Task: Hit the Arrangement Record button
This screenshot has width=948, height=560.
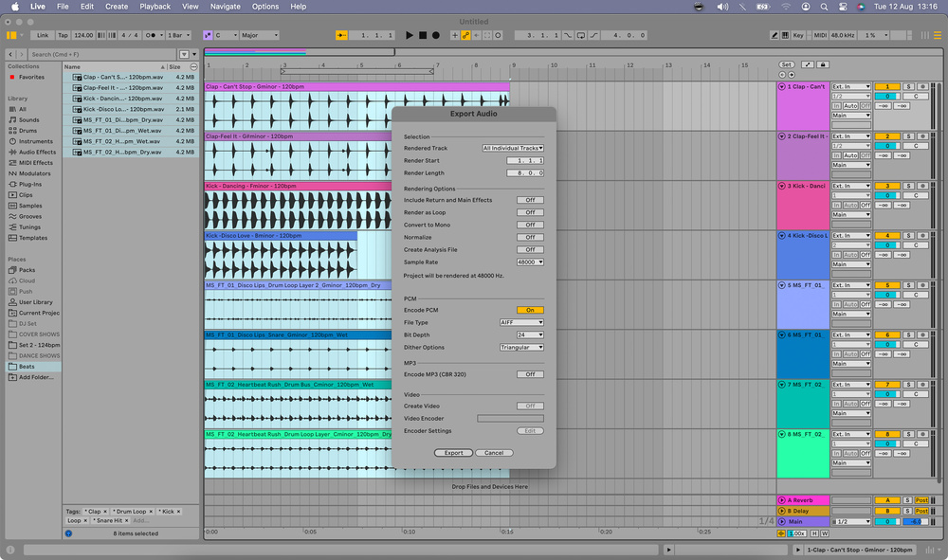Action: (x=435, y=35)
